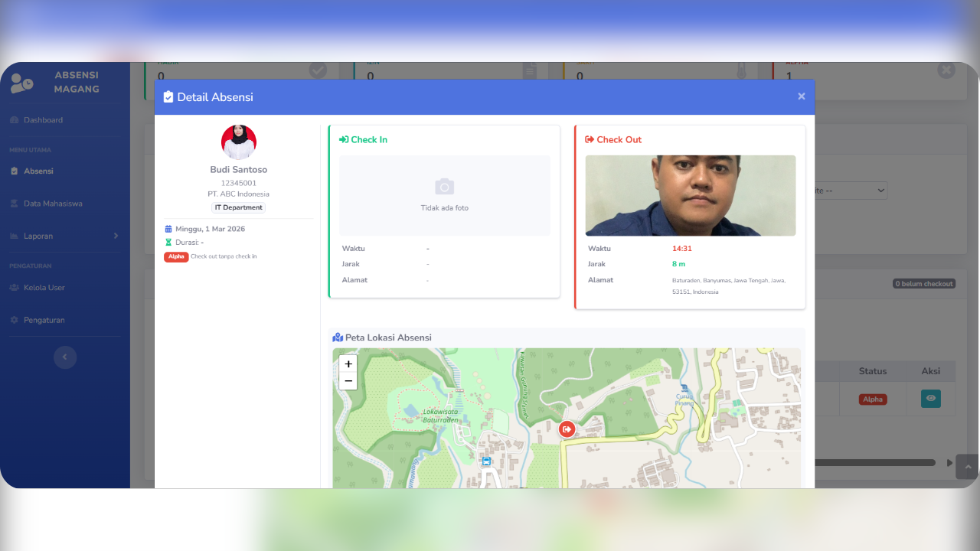980x551 pixels.
Task: Click the blue bus stop icon on map
Action: (x=485, y=461)
